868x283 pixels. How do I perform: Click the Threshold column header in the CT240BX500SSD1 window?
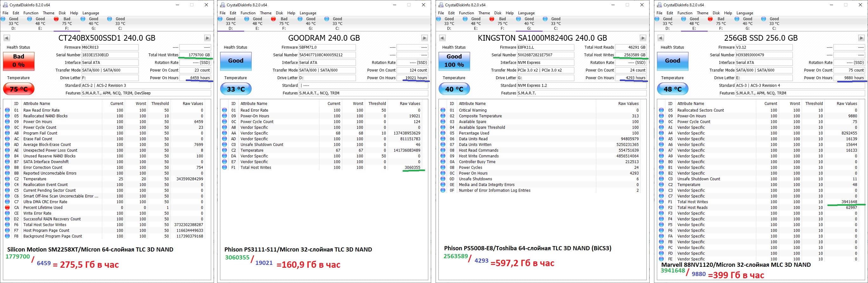coord(160,104)
